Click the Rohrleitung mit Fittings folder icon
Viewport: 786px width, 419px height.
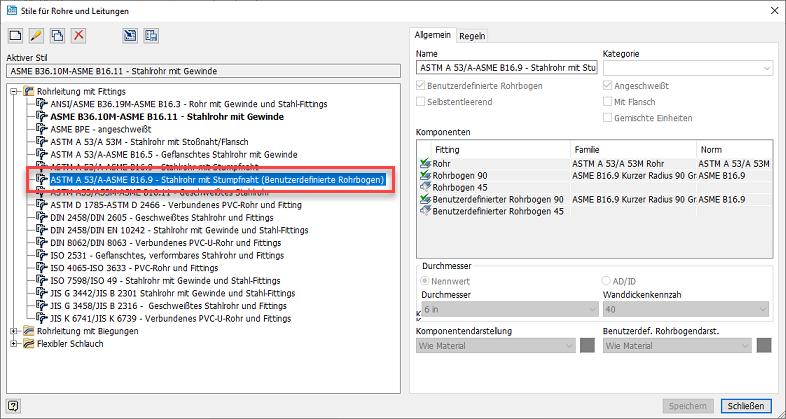pos(29,92)
